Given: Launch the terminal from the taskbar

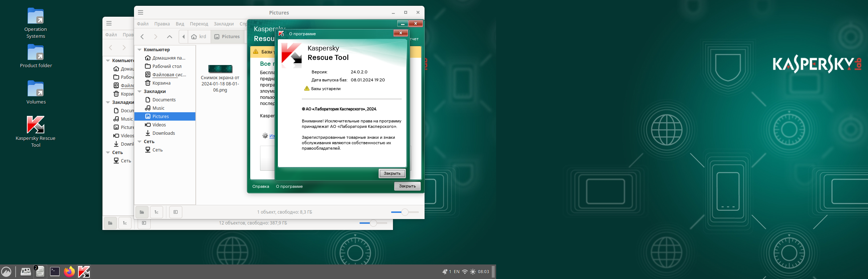Looking at the screenshot, I should point(54,271).
